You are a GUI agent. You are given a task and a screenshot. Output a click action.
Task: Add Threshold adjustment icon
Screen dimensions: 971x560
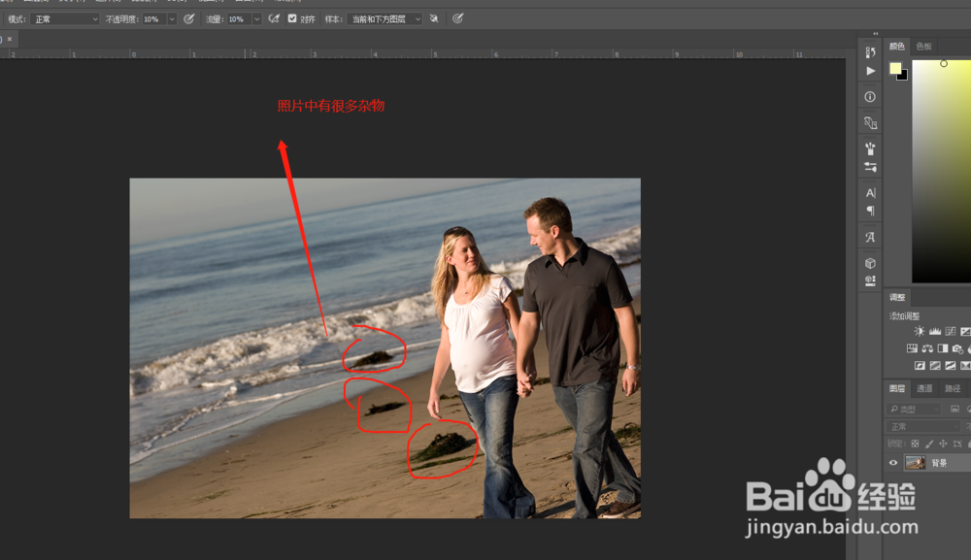[x=951, y=366]
